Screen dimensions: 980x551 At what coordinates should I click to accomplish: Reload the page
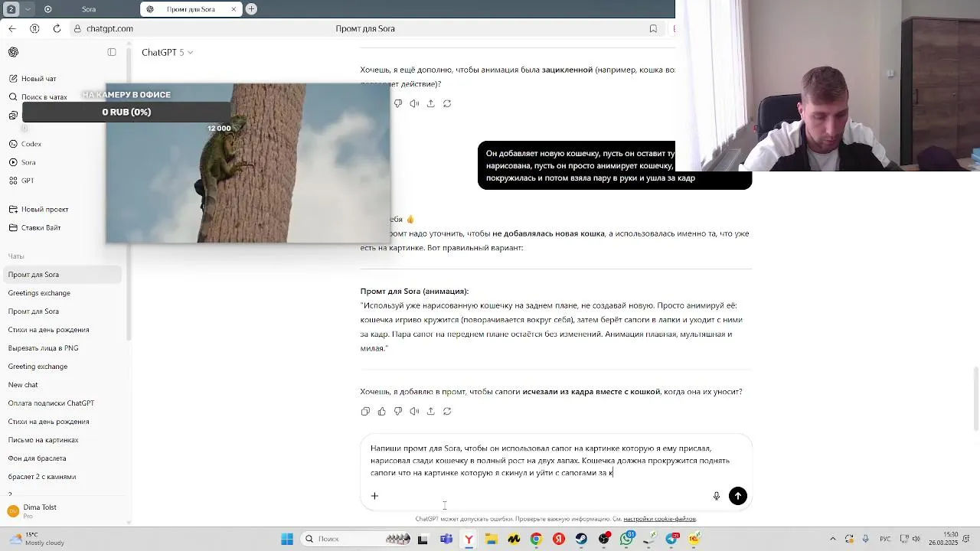(57, 28)
